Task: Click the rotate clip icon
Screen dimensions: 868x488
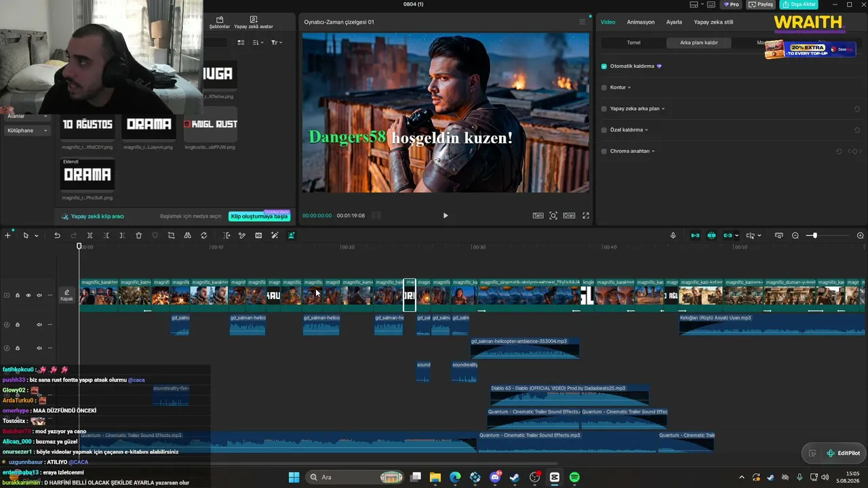Action: click(x=204, y=235)
